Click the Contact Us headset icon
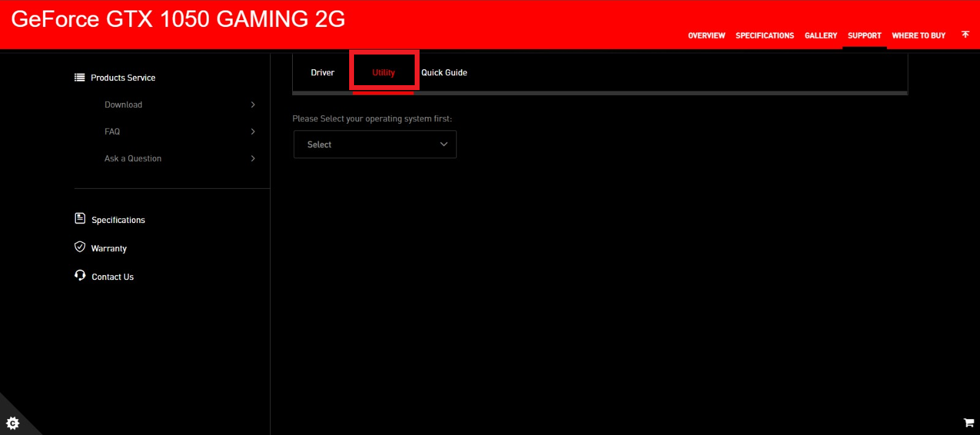 tap(80, 275)
